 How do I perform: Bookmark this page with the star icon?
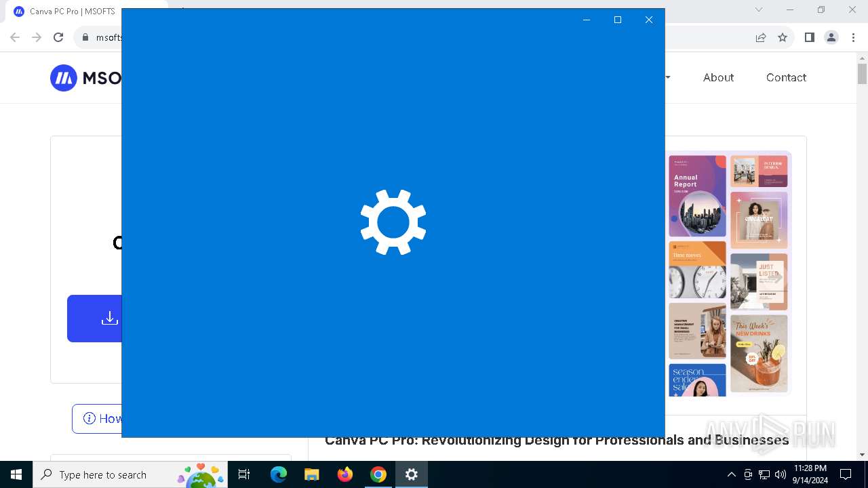pos(783,37)
